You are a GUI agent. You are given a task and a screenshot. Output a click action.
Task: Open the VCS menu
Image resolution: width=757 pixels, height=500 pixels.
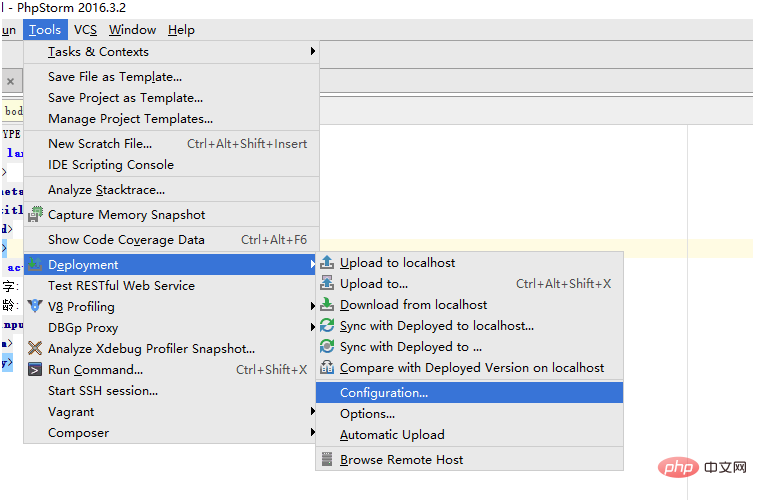coord(85,30)
